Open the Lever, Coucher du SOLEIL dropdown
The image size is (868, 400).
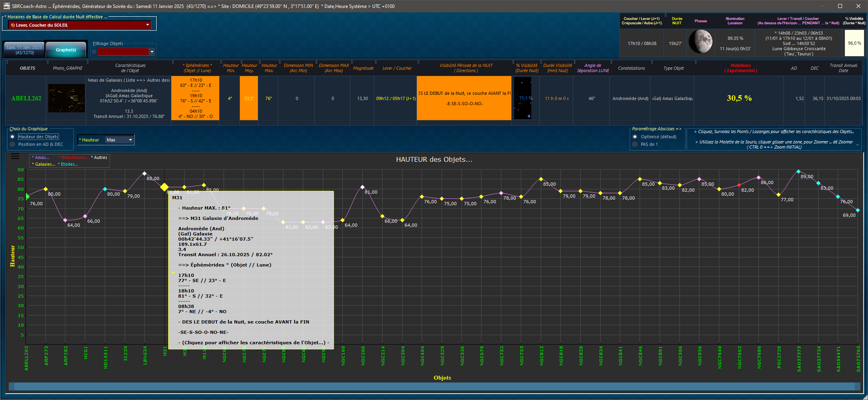(79, 25)
